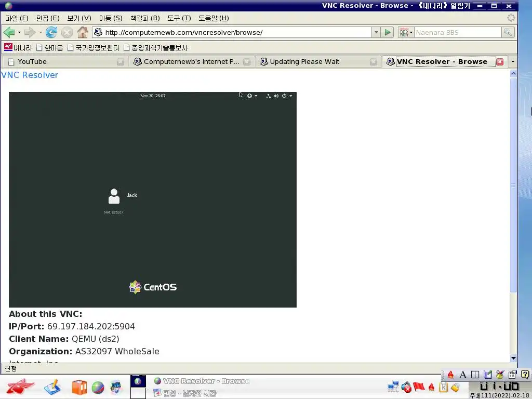Go to the home page icon

coord(83,32)
